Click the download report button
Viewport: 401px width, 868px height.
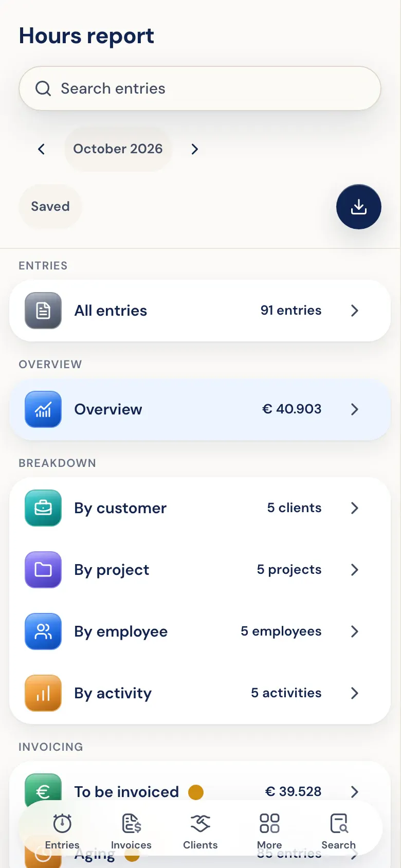coord(358,207)
